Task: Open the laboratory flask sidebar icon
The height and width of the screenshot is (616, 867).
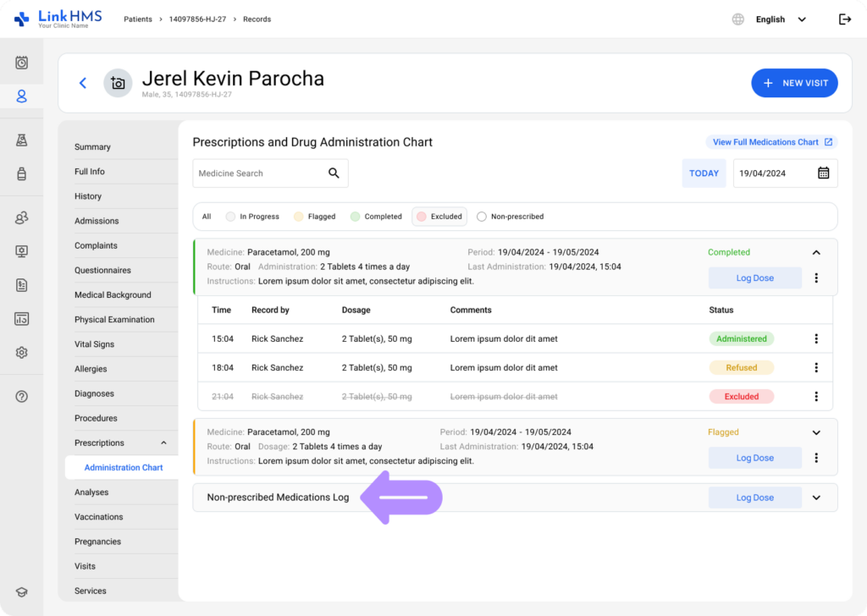Action: tap(22, 140)
